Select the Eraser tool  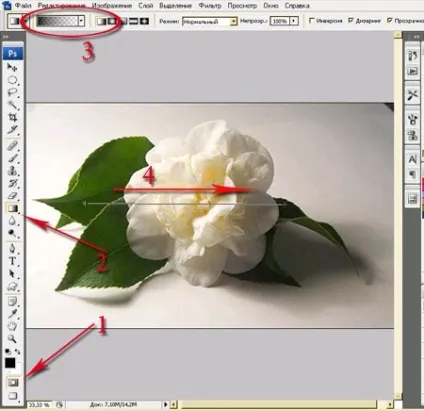[12, 195]
